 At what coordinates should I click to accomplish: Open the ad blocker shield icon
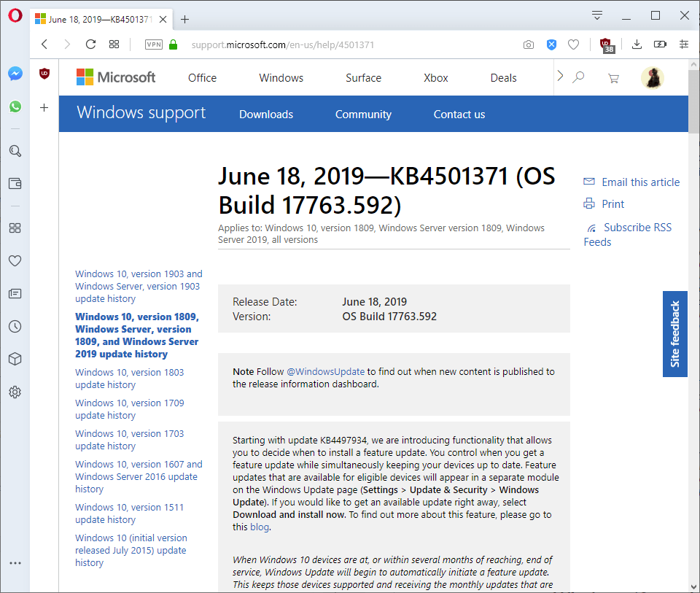[x=552, y=44]
